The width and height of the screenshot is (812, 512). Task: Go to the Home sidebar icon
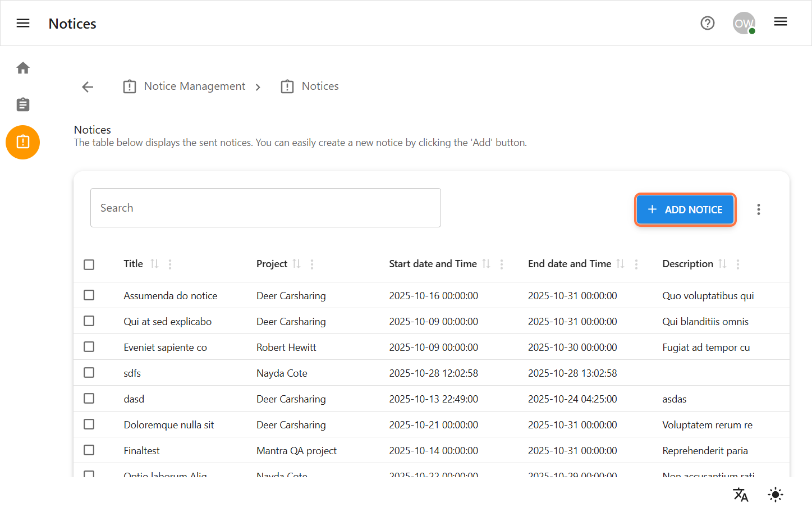tap(23, 68)
